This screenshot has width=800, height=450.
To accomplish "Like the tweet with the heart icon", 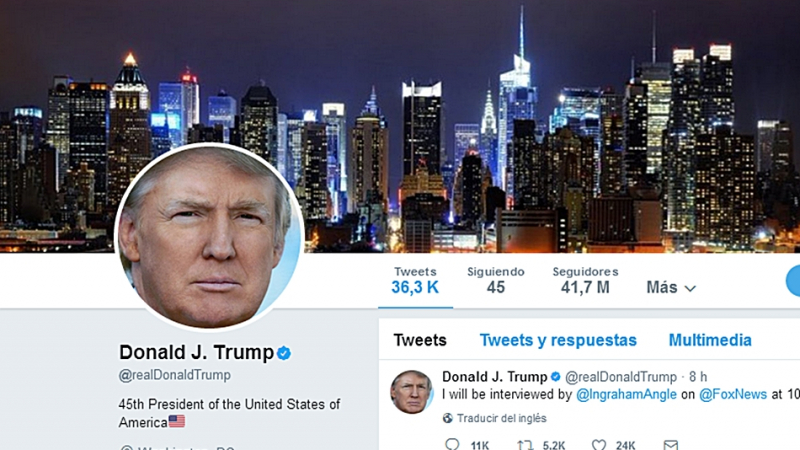I will click(598, 445).
